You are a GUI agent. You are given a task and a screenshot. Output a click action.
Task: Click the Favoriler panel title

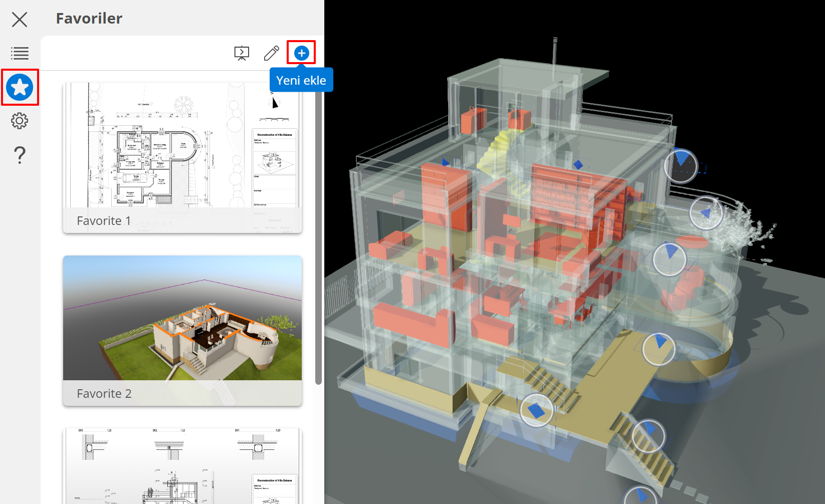(x=89, y=19)
